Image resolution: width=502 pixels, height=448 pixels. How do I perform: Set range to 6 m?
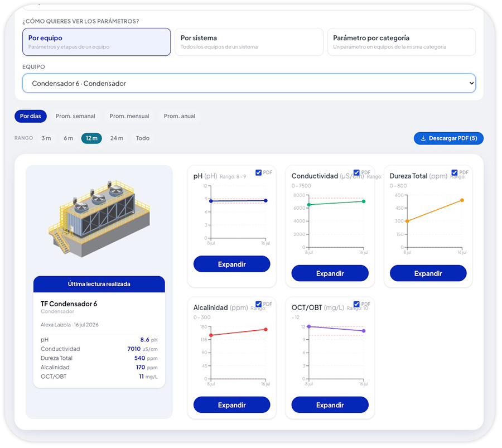click(x=68, y=138)
